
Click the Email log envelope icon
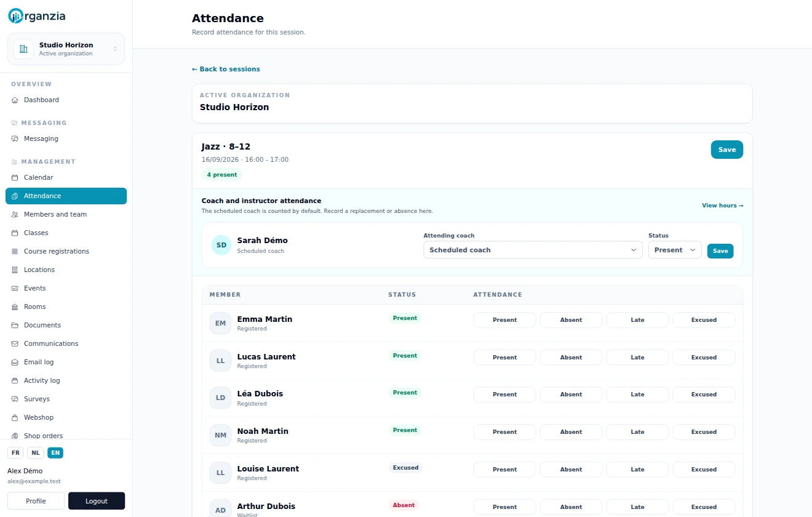(x=15, y=362)
